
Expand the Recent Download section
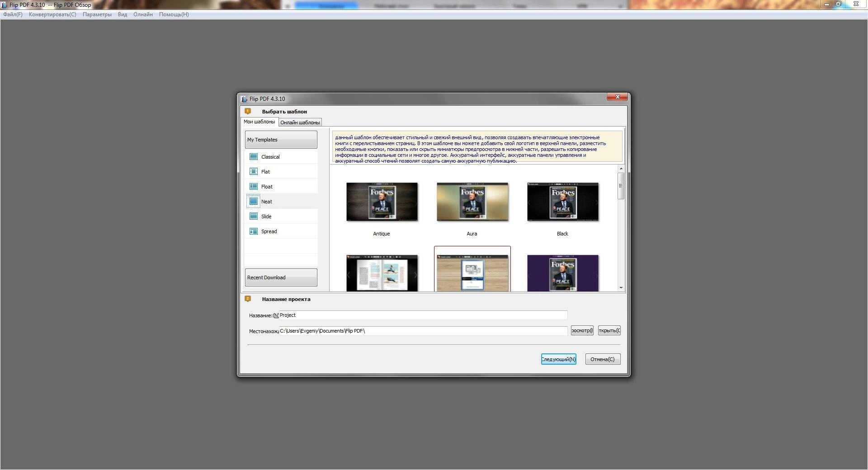point(281,277)
